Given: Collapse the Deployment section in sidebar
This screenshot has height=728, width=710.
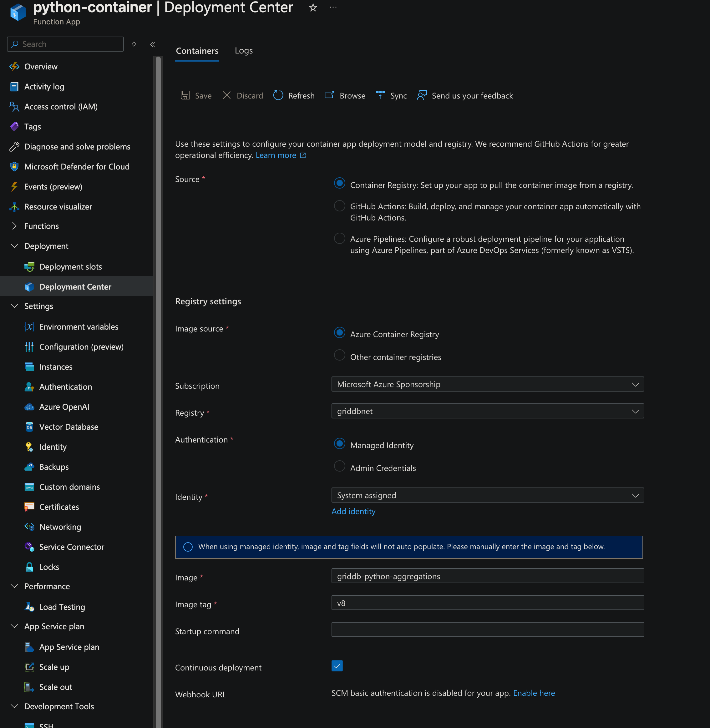Looking at the screenshot, I should [x=14, y=246].
